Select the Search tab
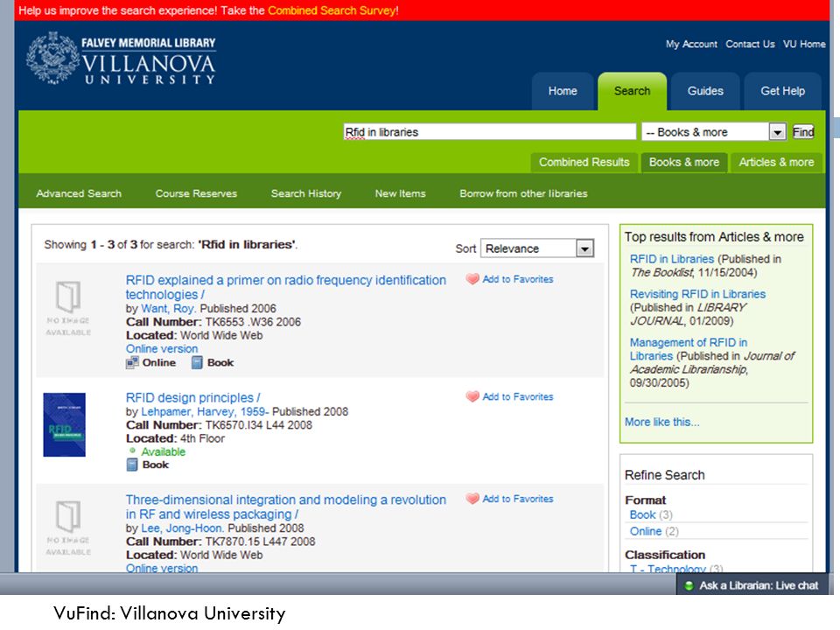 632,91
